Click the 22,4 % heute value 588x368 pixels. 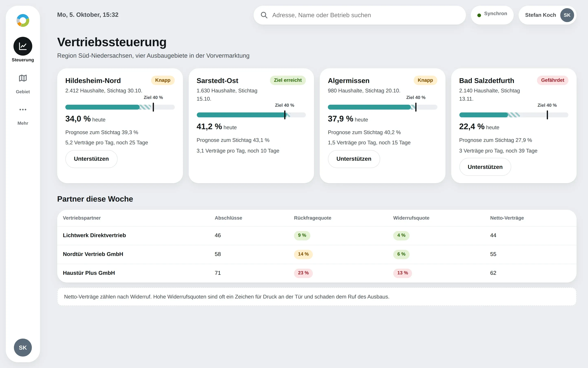click(479, 127)
